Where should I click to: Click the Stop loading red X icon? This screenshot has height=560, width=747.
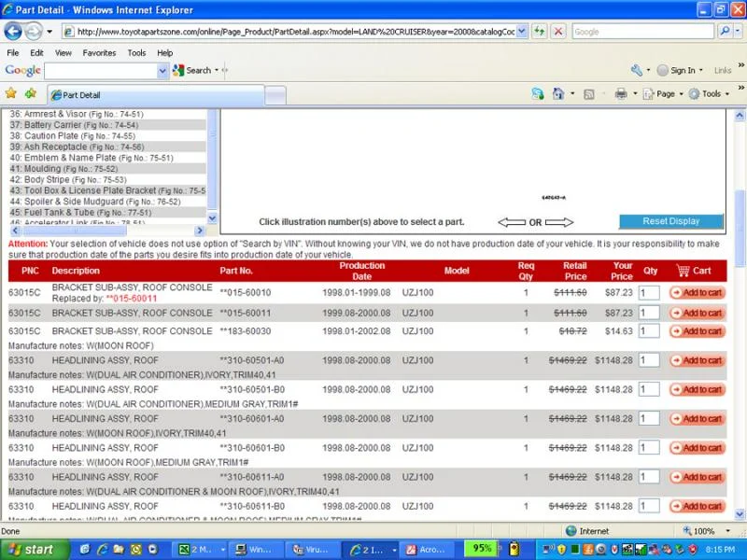click(558, 32)
